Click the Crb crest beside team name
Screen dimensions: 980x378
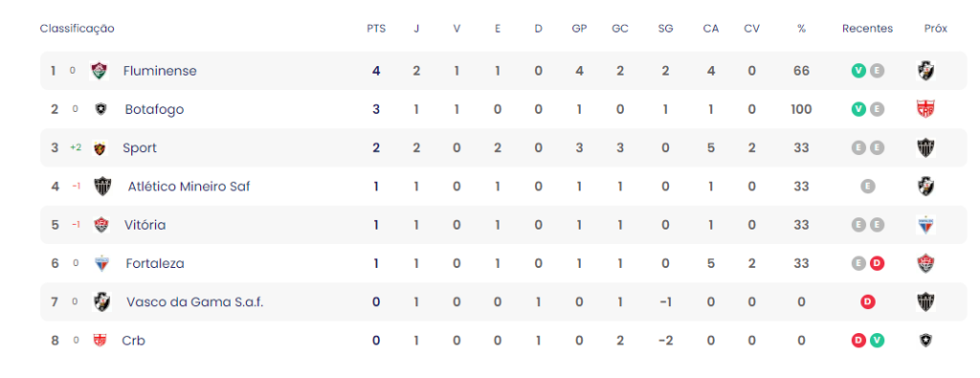(x=99, y=341)
